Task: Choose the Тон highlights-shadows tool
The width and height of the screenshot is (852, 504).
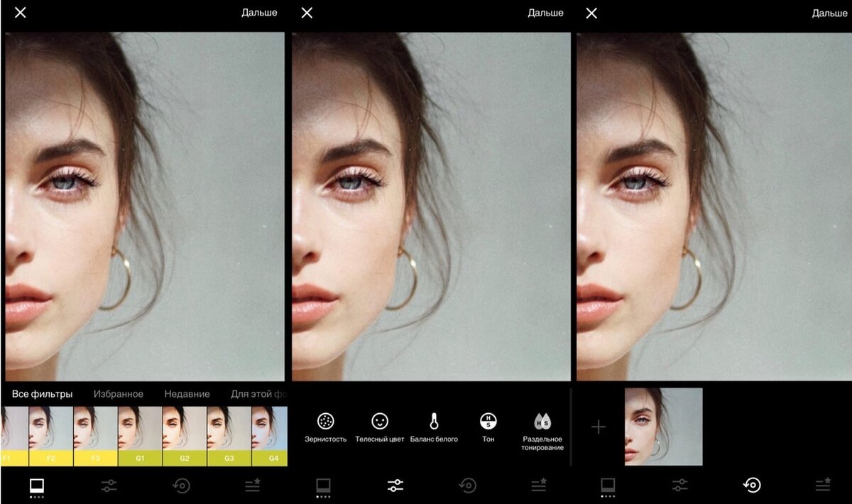Action: click(488, 427)
